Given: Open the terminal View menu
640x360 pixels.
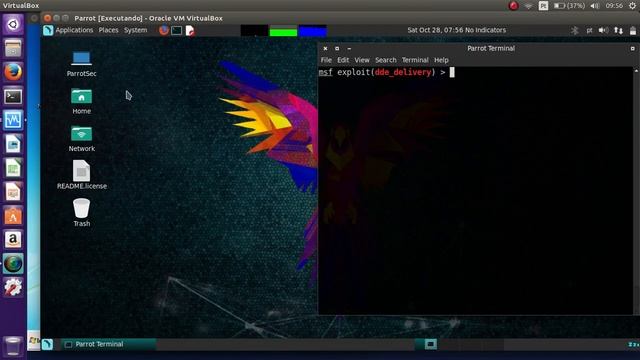Looking at the screenshot, I should point(362,60).
